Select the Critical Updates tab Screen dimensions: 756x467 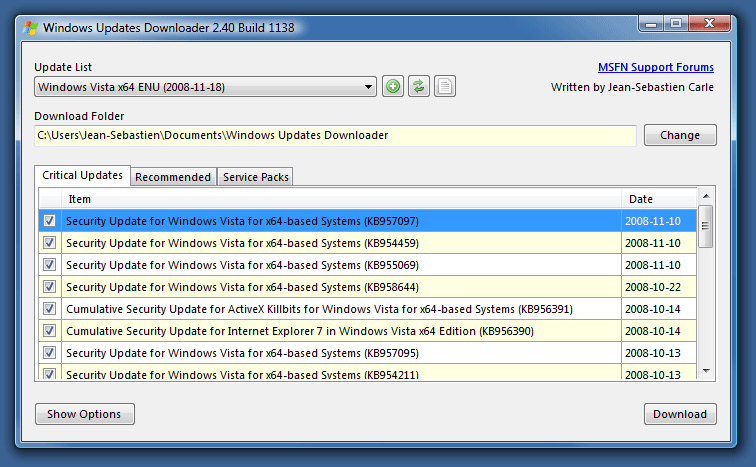point(83,176)
